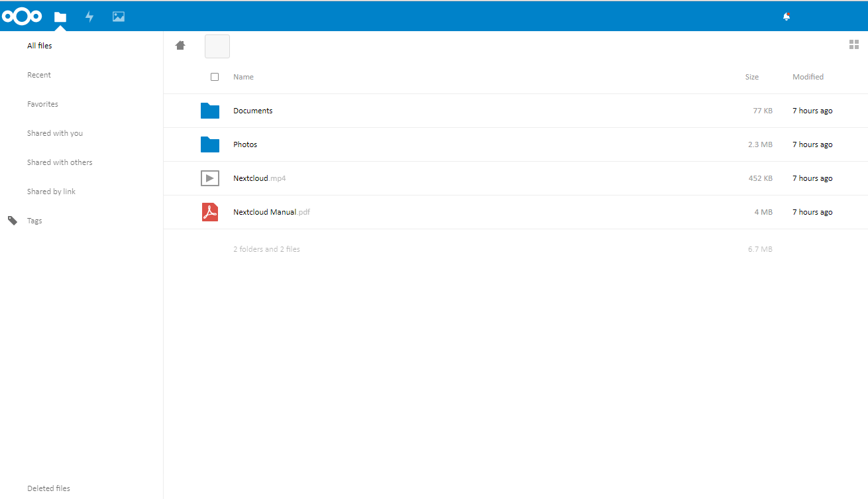This screenshot has width=868, height=499.
Task: Click the Nextcloud logo
Action: tap(22, 17)
